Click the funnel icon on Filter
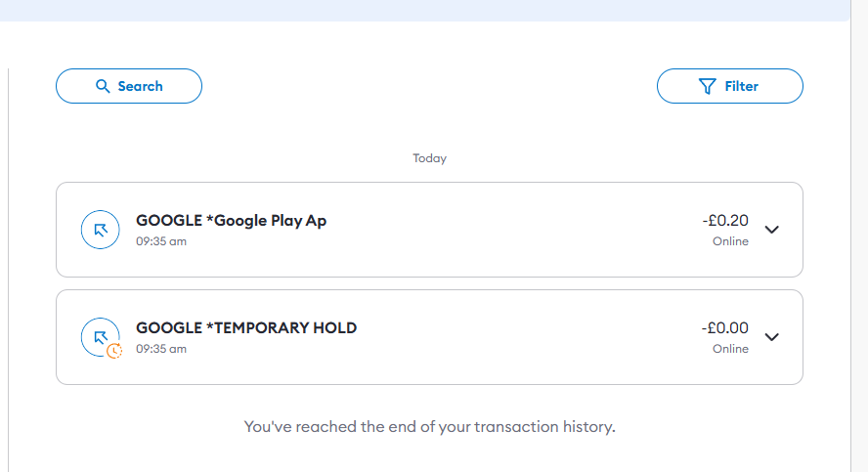This screenshot has width=868, height=472. (x=709, y=86)
